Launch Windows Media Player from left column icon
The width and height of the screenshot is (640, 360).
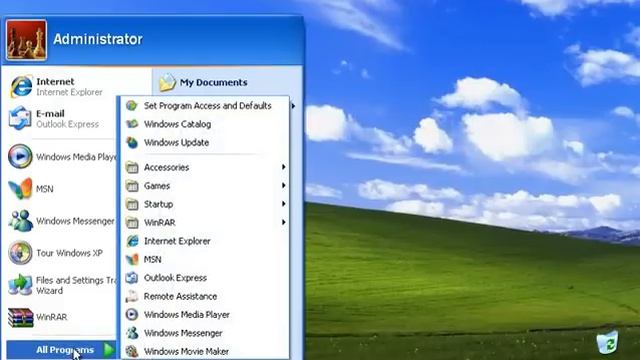(x=20, y=156)
